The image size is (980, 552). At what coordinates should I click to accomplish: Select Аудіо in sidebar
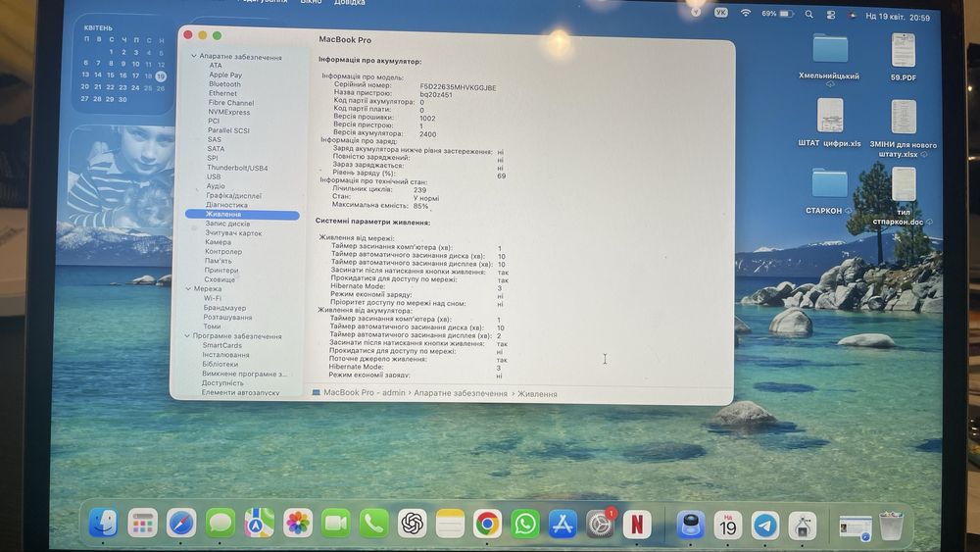(x=215, y=186)
